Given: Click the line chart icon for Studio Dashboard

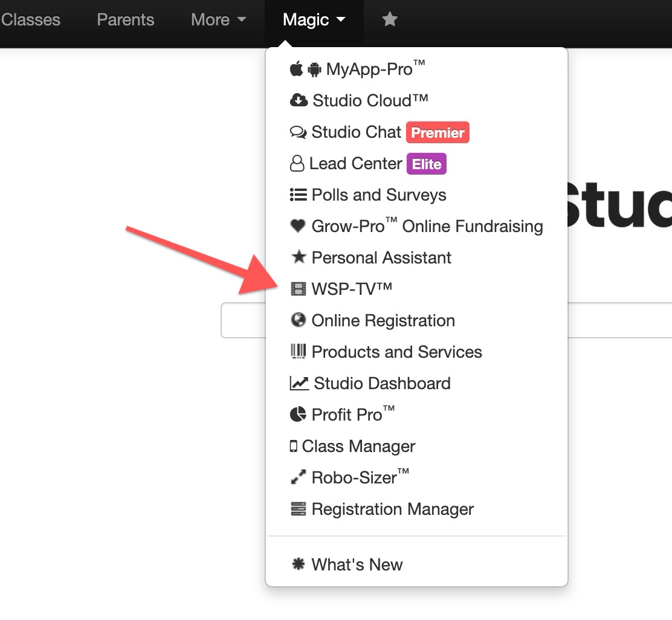Looking at the screenshot, I should (299, 383).
